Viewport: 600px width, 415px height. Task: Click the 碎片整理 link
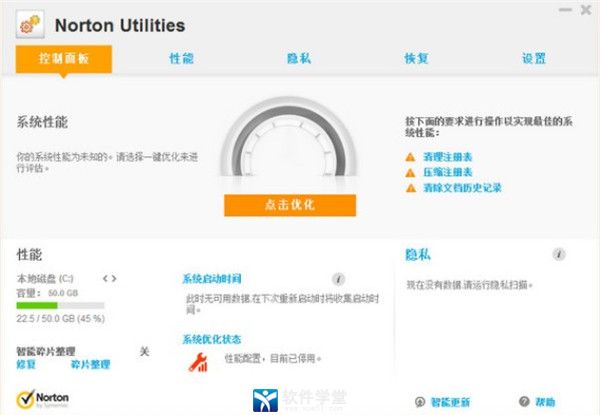coord(90,364)
